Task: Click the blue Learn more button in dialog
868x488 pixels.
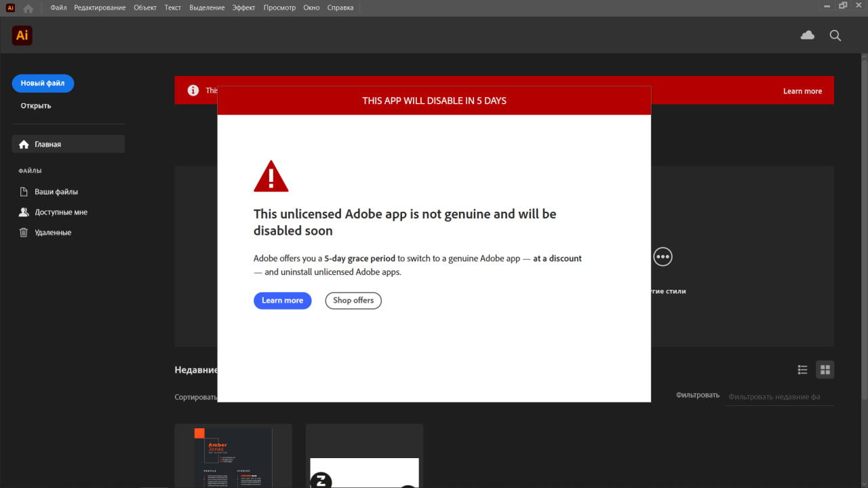Action: (x=282, y=301)
